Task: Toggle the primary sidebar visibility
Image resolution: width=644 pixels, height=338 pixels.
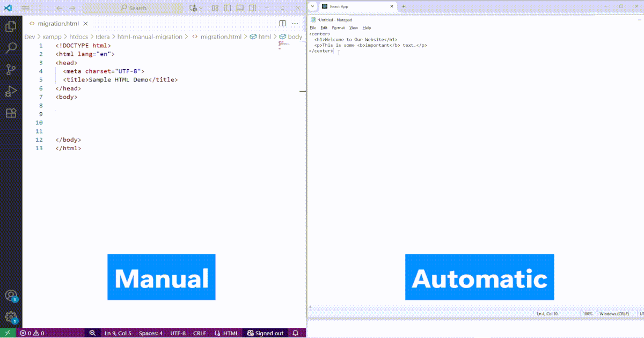Action: (227, 8)
